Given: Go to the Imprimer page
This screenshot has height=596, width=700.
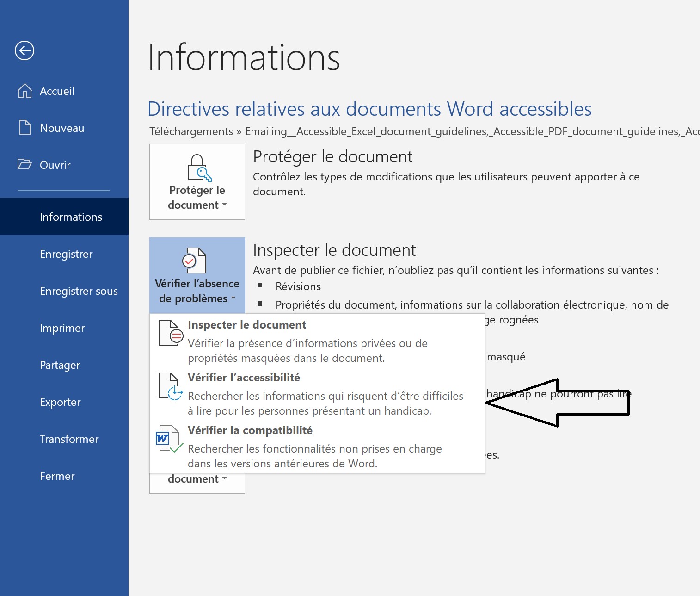Looking at the screenshot, I should (x=62, y=328).
